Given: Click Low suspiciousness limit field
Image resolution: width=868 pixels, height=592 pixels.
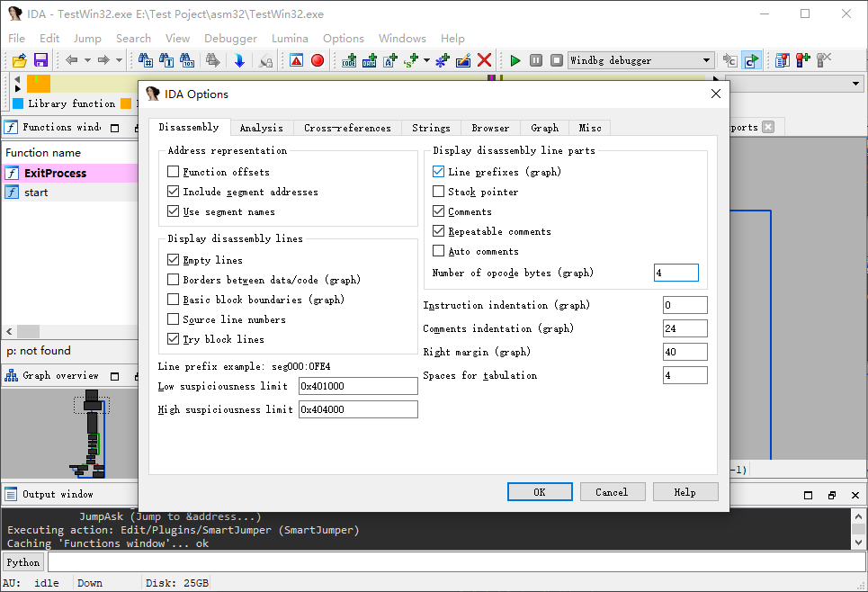Looking at the screenshot, I should [x=358, y=386].
